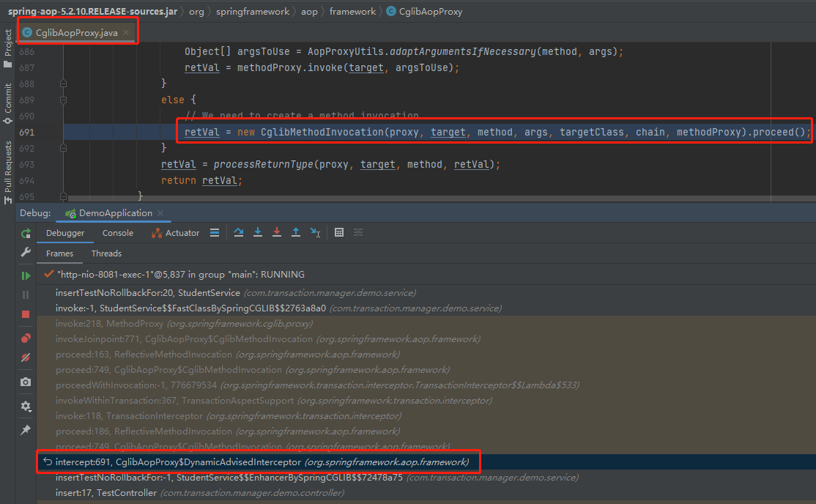
Task: Force step into with red down arrow
Action: [277, 233]
